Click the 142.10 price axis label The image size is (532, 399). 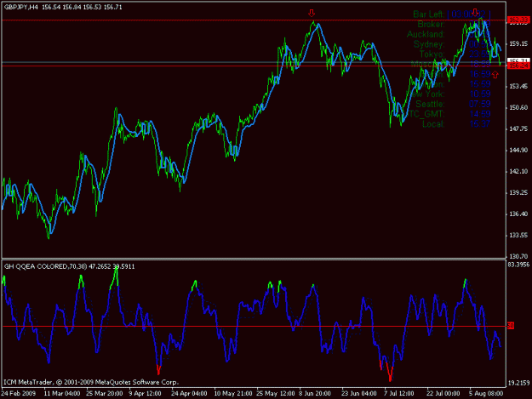coord(518,172)
